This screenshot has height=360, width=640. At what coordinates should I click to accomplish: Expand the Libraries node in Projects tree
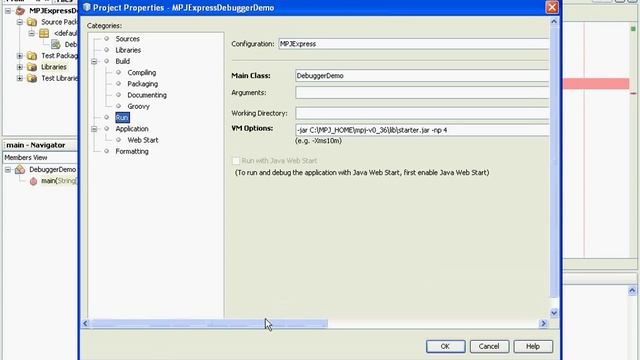20,67
